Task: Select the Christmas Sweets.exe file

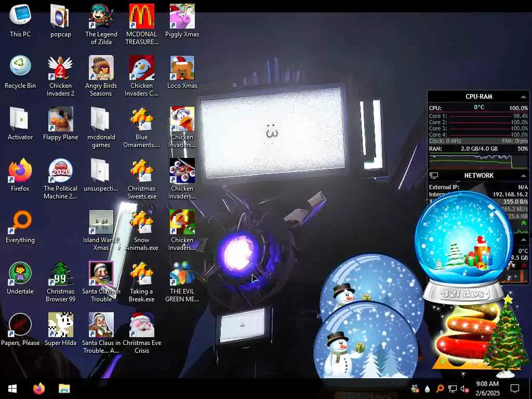Action: pyautogui.click(x=142, y=179)
